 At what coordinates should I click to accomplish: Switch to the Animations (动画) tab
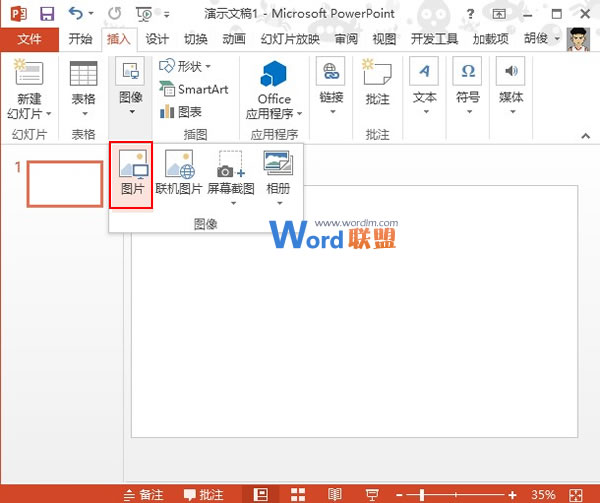[234, 39]
